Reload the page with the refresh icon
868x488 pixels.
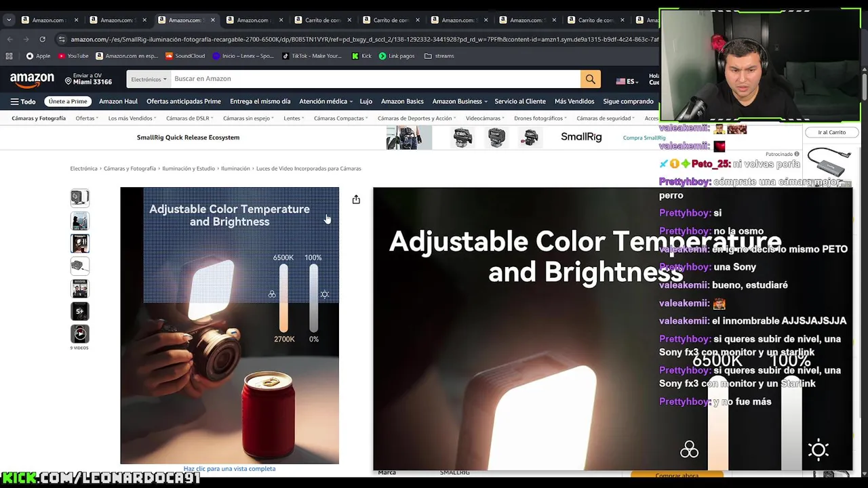point(42,39)
